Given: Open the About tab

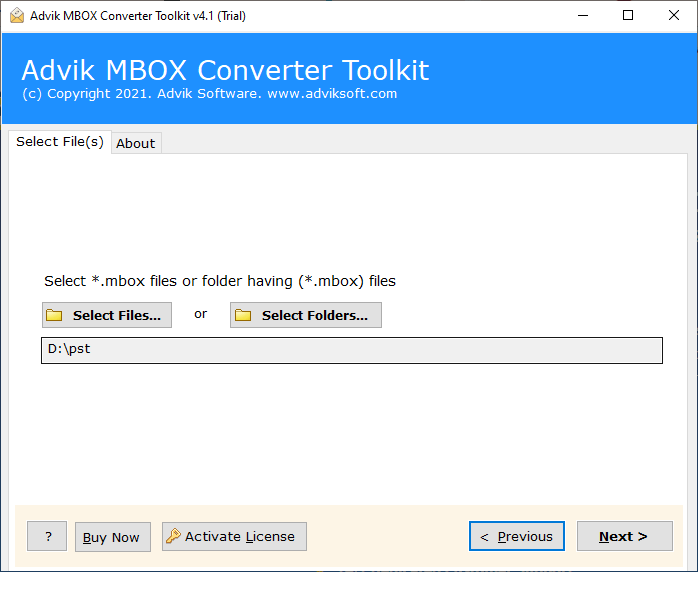Looking at the screenshot, I should click(x=136, y=143).
